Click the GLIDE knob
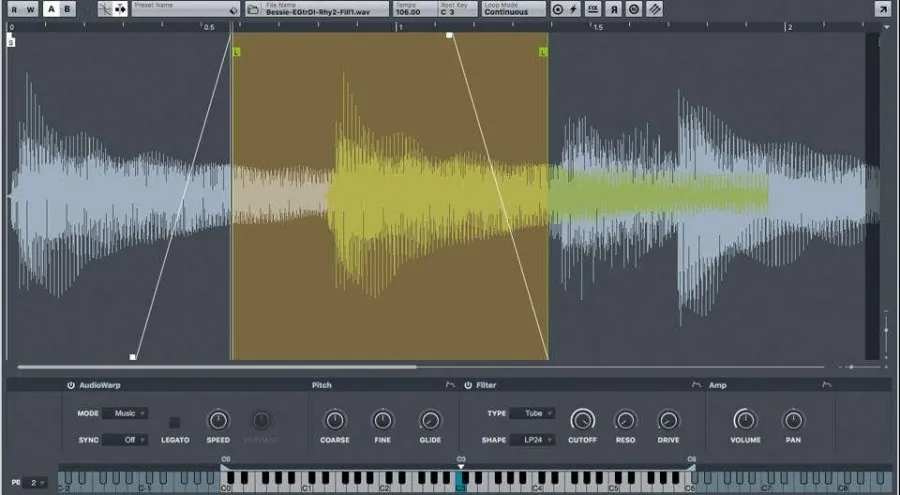The width and height of the screenshot is (900, 495). click(x=430, y=420)
